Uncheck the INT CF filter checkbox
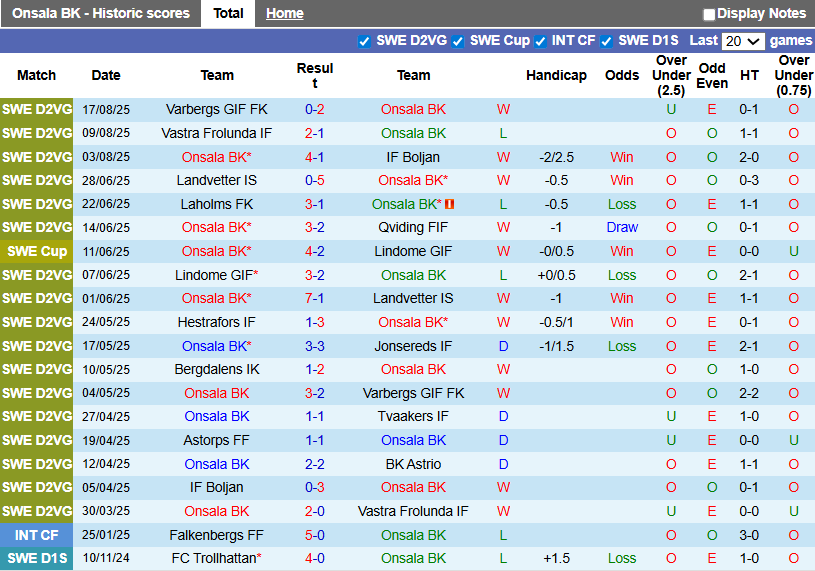815x571 pixels. (x=541, y=42)
